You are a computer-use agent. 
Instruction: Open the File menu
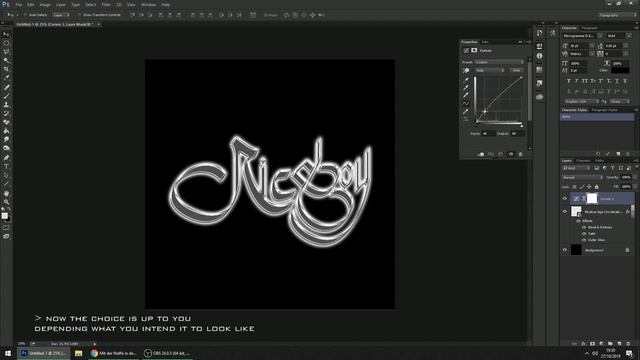[x=19, y=4]
